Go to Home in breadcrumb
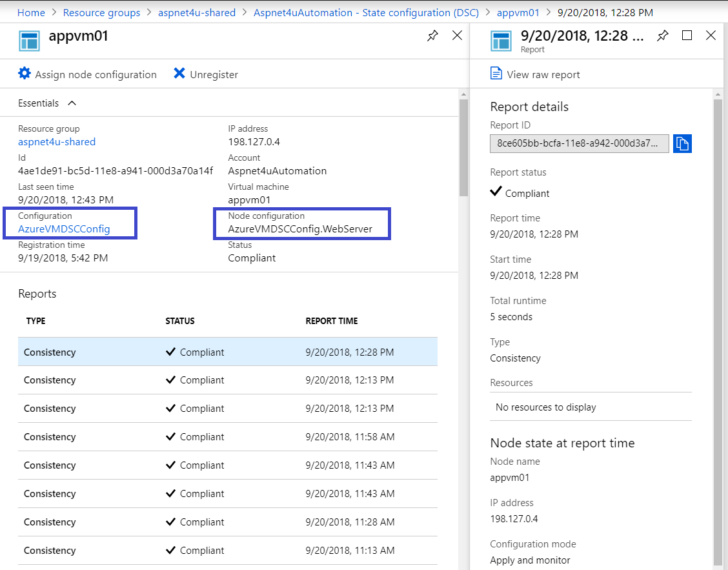728x570 pixels. coord(31,12)
